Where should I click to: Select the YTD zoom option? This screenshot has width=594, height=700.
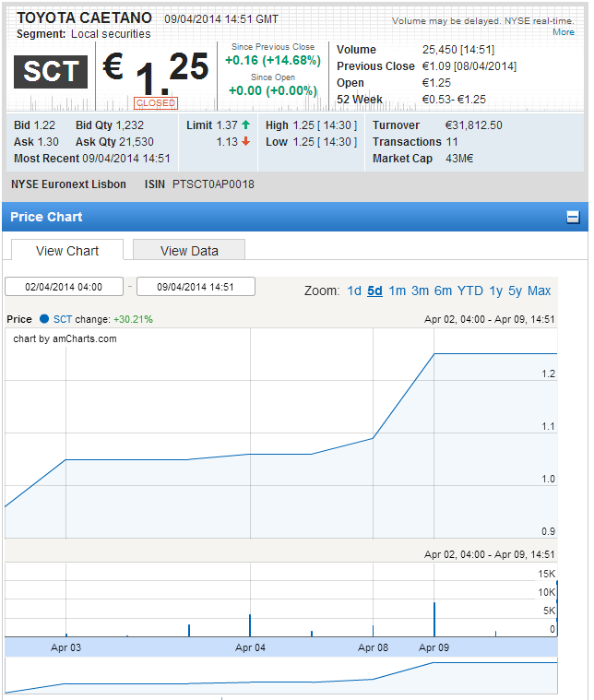click(470, 291)
